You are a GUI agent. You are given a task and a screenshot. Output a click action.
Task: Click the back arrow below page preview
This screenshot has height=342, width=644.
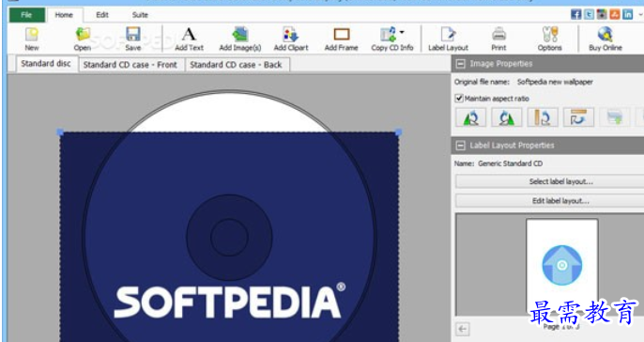(x=463, y=329)
